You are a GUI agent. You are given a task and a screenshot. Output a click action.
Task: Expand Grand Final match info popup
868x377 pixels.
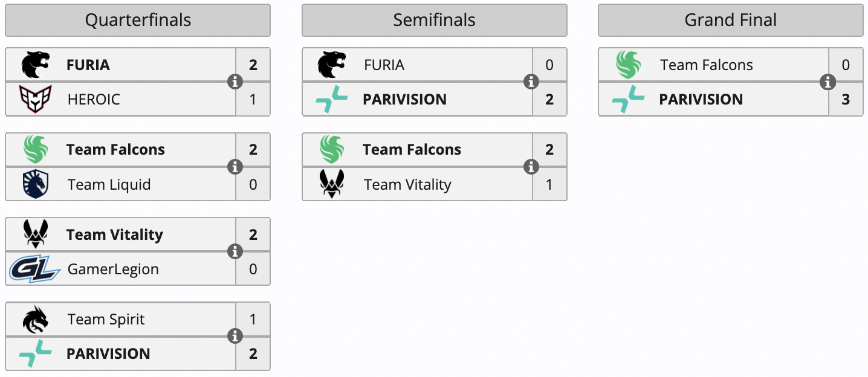tap(828, 82)
